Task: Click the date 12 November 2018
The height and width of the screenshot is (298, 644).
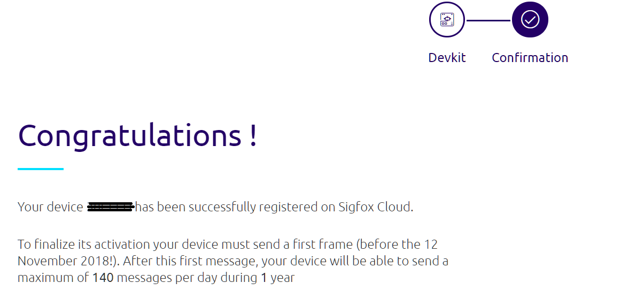Action: [227, 253]
